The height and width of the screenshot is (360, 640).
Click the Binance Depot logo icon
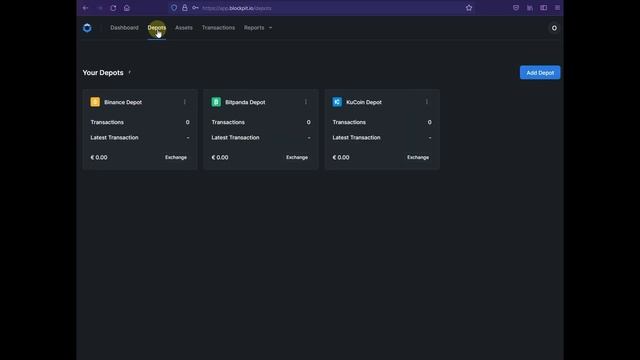click(x=95, y=102)
